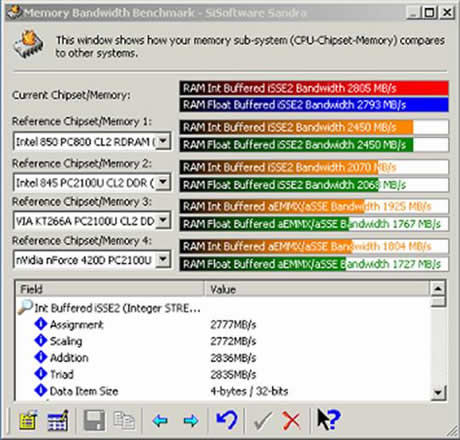This screenshot has height=440, width=460.
Task: Click the Copy documents icon
Action: (x=124, y=421)
